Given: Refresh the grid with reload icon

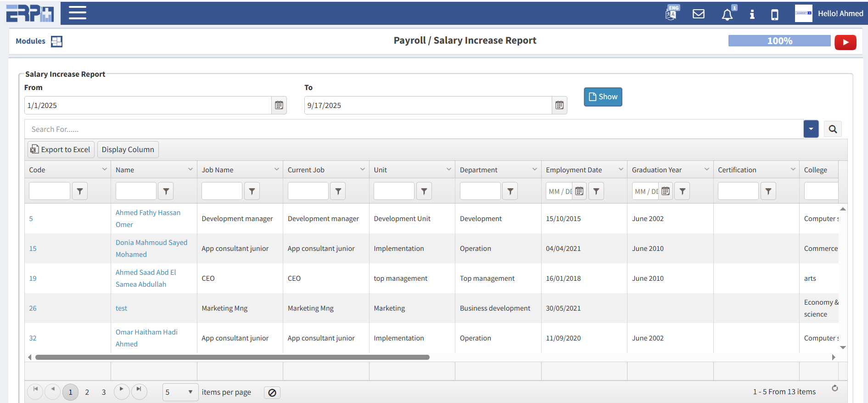Looking at the screenshot, I should (x=834, y=388).
